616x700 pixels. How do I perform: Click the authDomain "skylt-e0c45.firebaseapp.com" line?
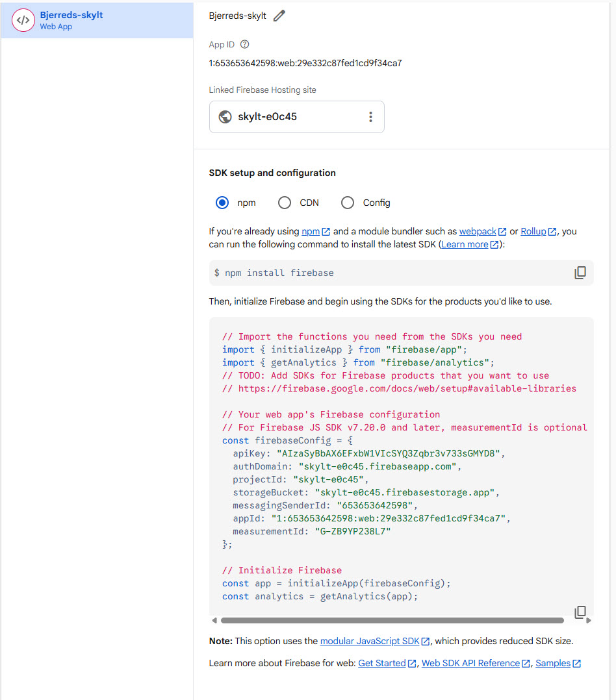tap(346, 466)
